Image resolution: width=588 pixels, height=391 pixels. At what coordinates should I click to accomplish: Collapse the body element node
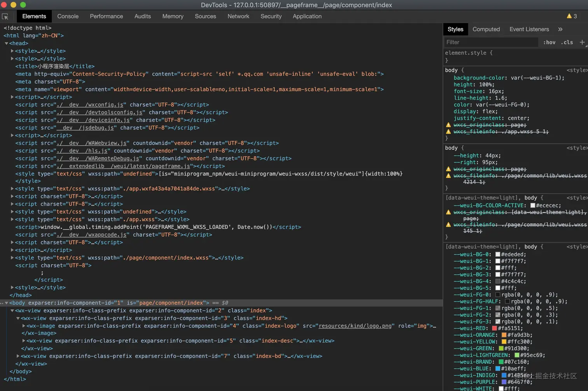point(6,303)
